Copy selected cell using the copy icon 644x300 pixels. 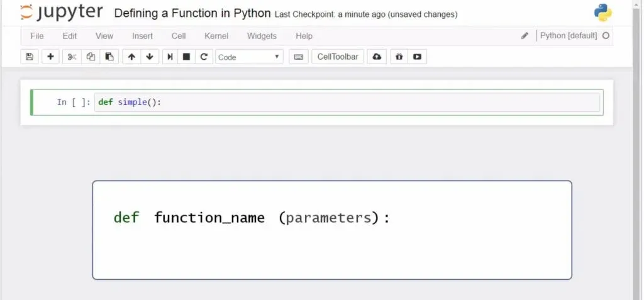(91, 57)
